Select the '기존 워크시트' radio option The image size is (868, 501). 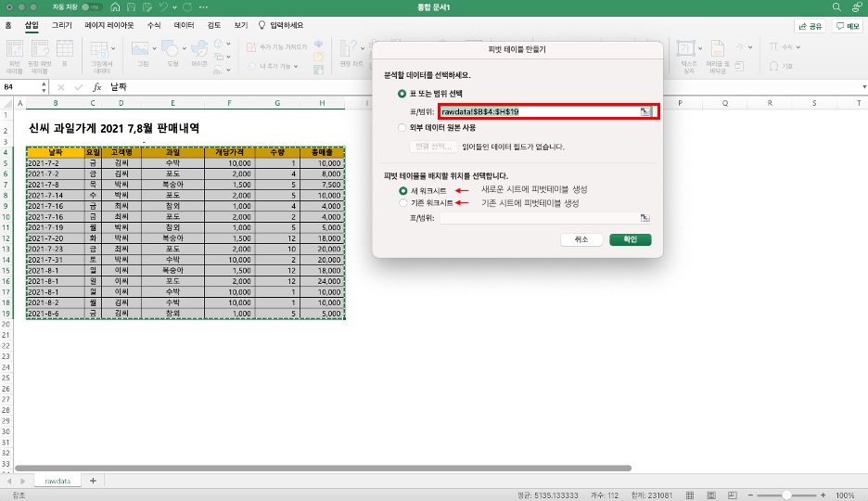pos(402,202)
